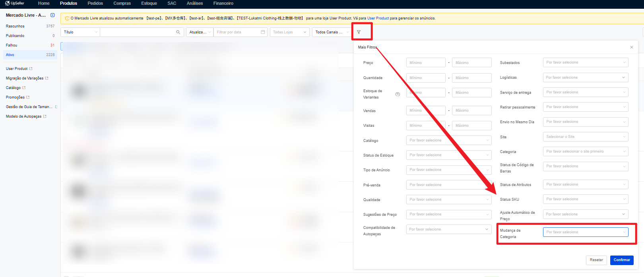Open the funnel filter icon
This screenshot has width=644, height=277.
[359, 32]
